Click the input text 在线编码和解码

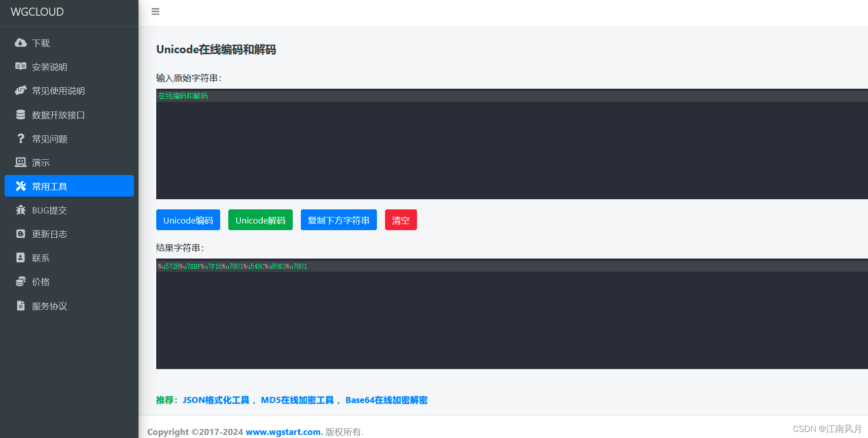(x=183, y=96)
